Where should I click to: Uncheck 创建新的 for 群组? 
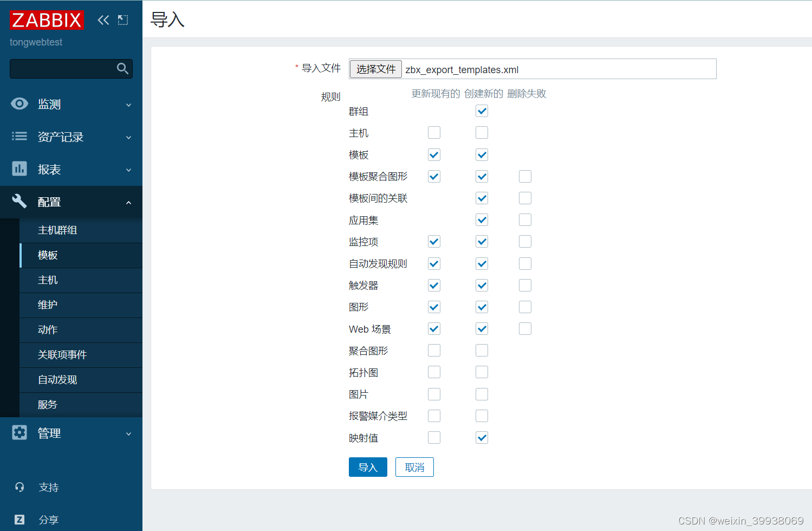point(482,111)
